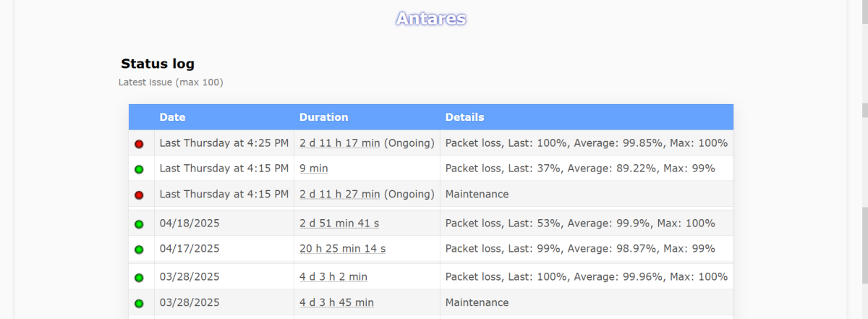This screenshot has width=868, height=319.
Task: Click the 04/18/2025 date cell
Action: click(x=224, y=223)
